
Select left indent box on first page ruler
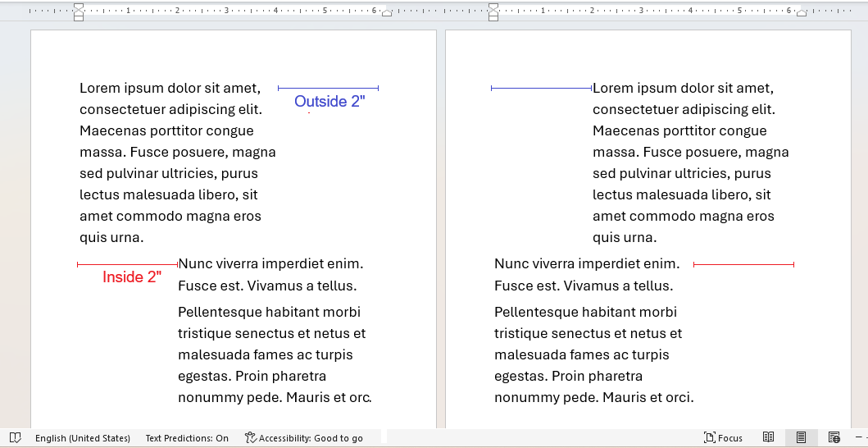79,18
